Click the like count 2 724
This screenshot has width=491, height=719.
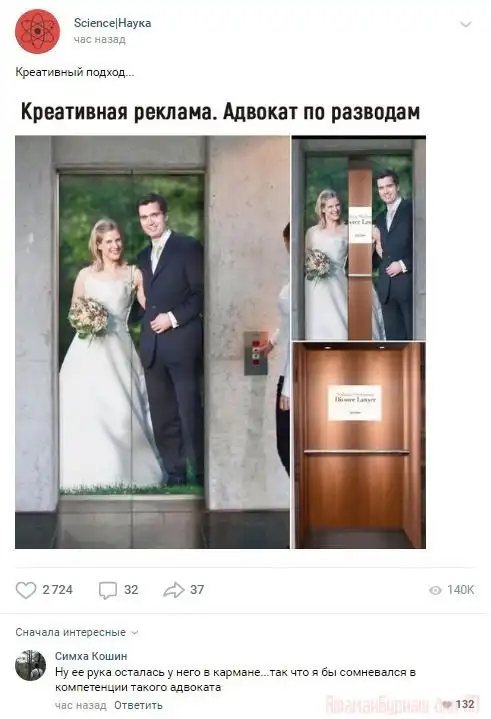57,590
